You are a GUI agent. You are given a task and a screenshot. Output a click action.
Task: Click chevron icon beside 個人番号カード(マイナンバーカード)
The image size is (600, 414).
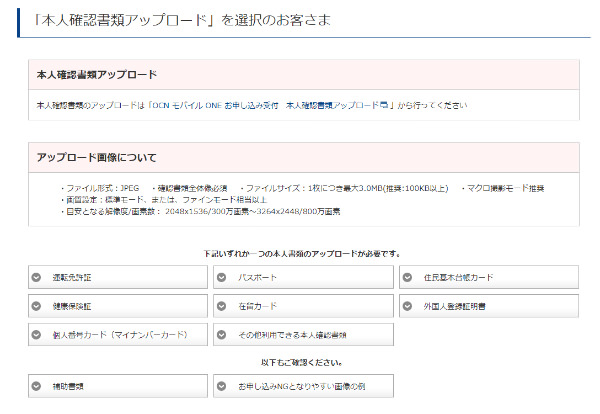tap(36, 335)
